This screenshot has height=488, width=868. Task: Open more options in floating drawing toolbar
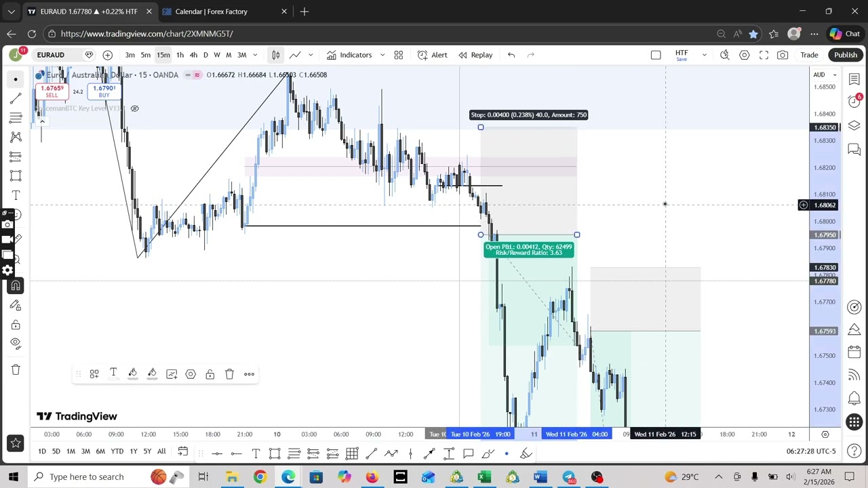pyautogui.click(x=249, y=374)
